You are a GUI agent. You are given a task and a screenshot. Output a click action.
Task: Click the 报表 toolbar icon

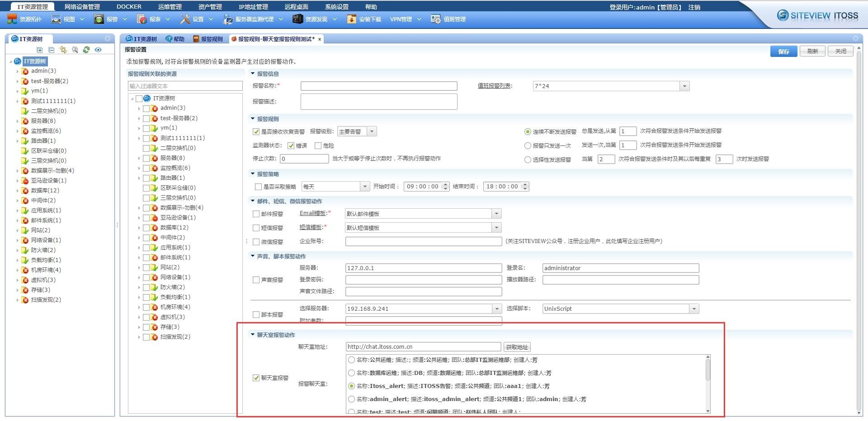pyautogui.click(x=142, y=19)
